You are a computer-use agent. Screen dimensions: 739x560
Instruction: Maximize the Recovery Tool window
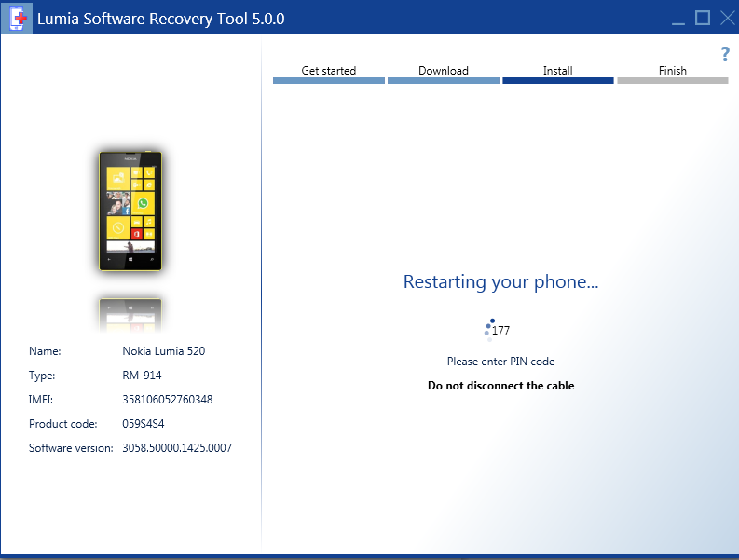coord(702,18)
